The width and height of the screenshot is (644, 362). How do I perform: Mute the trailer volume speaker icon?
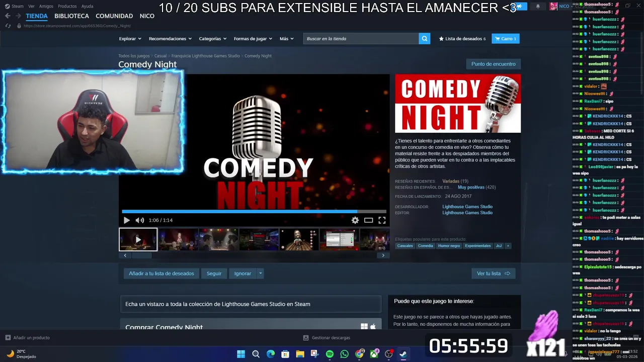[x=140, y=220]
